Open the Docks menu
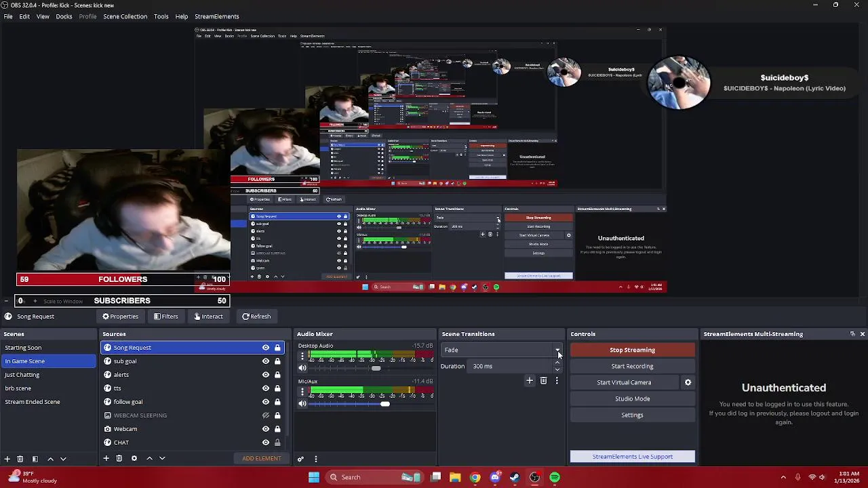The height and width of the screenshot is (488, 868). coord(64,16)
